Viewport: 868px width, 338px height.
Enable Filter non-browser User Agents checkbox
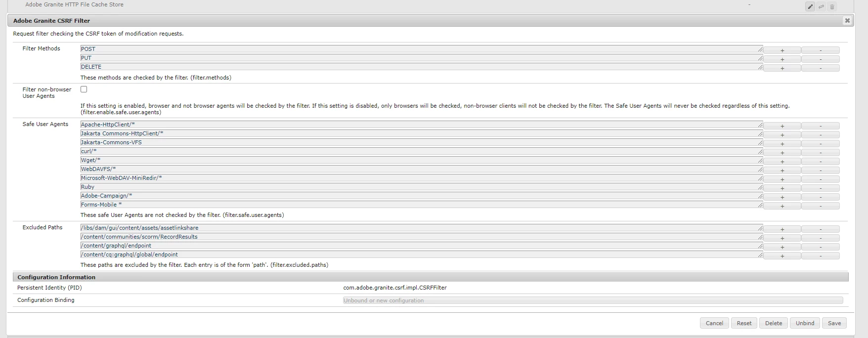pyautogui.click(x=84, y=89)
